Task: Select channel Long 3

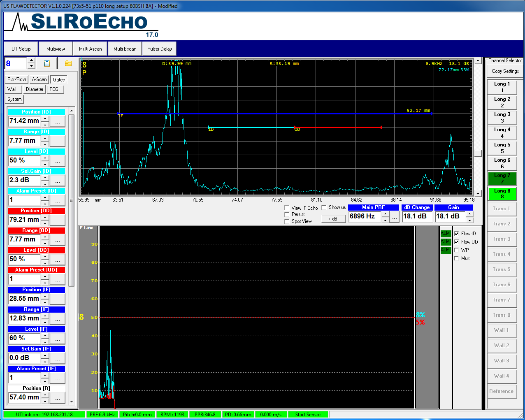Action: (x=502, y=117)
